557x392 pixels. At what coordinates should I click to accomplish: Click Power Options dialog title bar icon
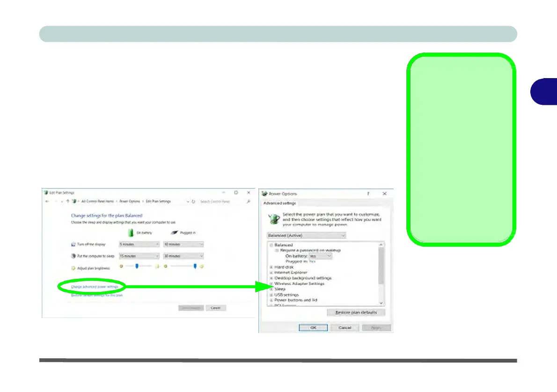264,194
